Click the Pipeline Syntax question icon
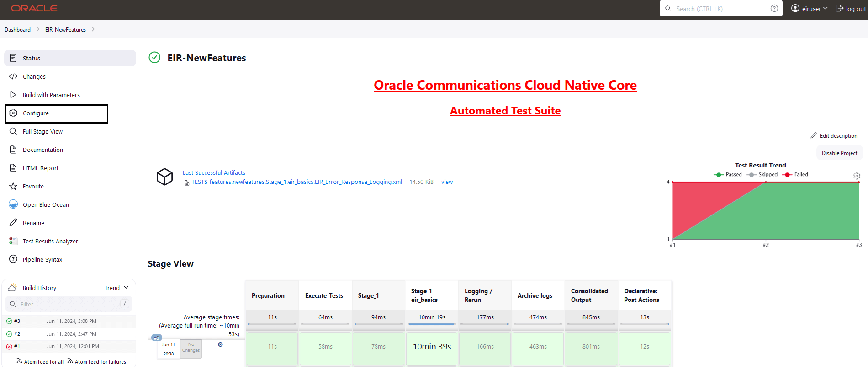Viewport: 868px width, 376px height. (13, 259)
